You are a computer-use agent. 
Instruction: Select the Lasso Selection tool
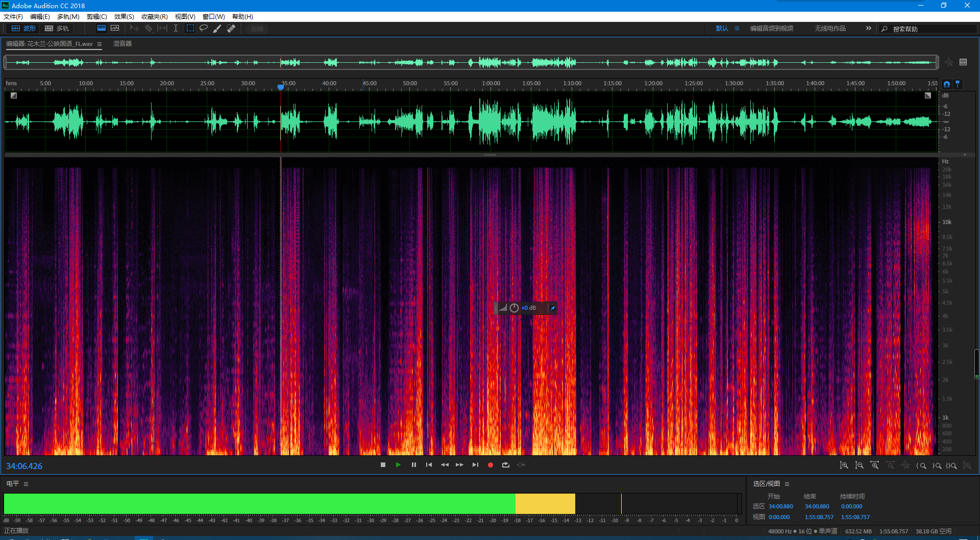click(x=204, y=29)
